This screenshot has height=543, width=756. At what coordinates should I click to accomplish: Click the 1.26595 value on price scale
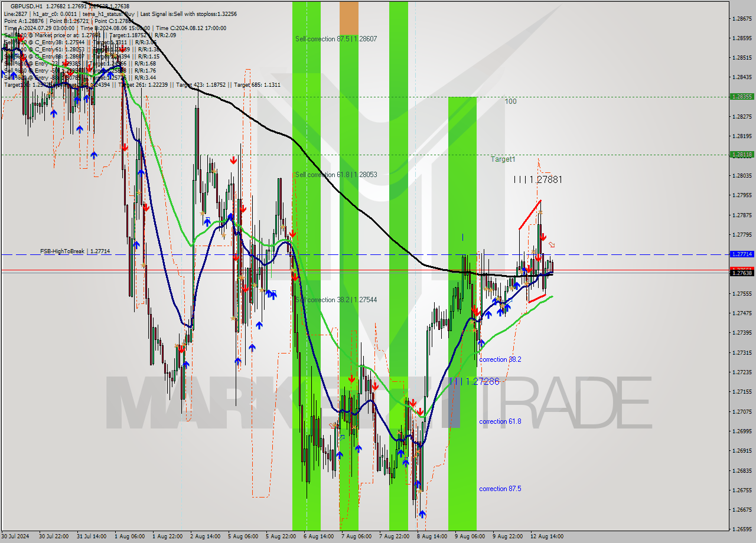pyautogui.click(x=741, y=529)
